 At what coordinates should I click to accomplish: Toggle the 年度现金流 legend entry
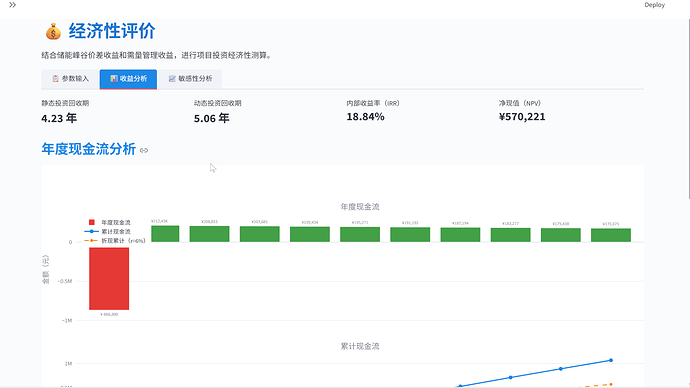(x=109, y=223)
